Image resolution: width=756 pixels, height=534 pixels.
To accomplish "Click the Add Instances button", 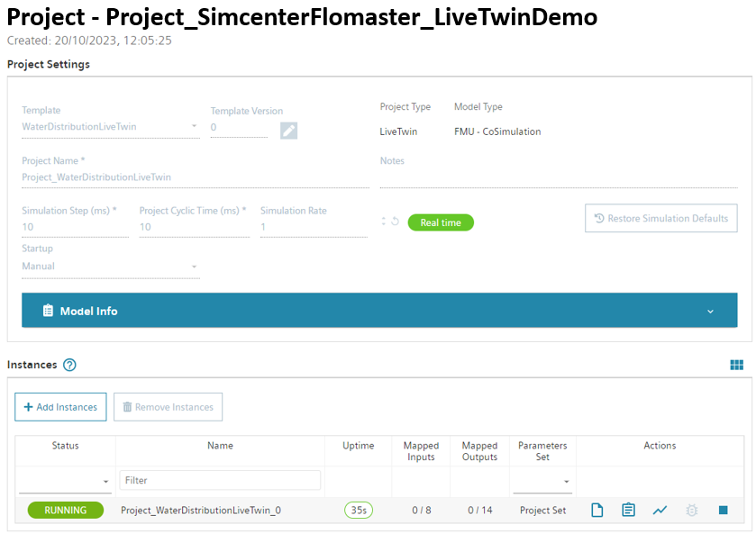I will [60, 407].
